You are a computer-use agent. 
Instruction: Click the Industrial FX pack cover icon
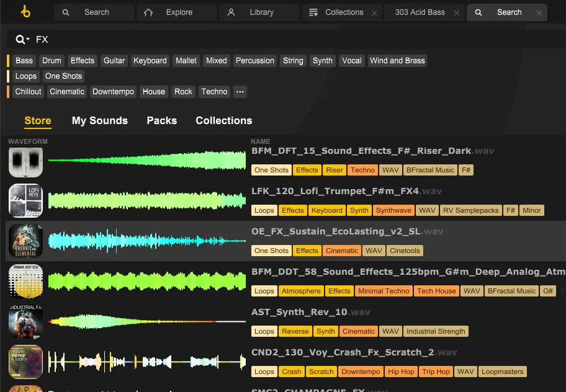(x=25, y=321)
